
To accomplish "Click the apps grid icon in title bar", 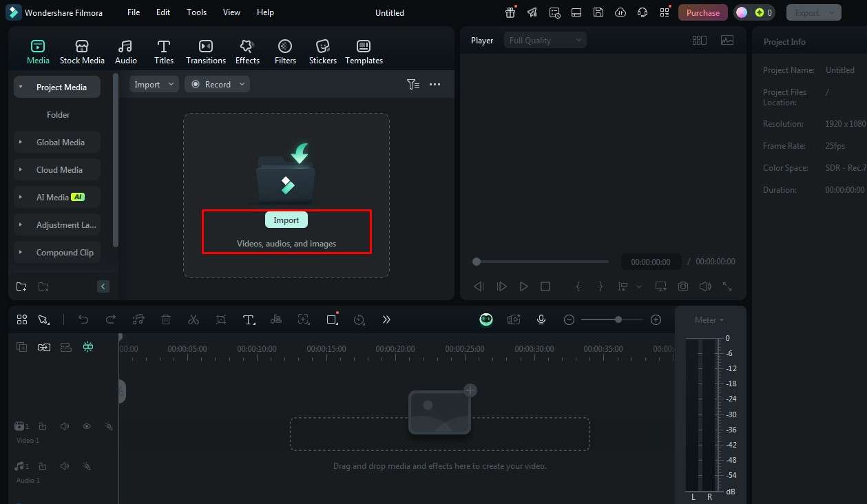I will pos(665,12).
